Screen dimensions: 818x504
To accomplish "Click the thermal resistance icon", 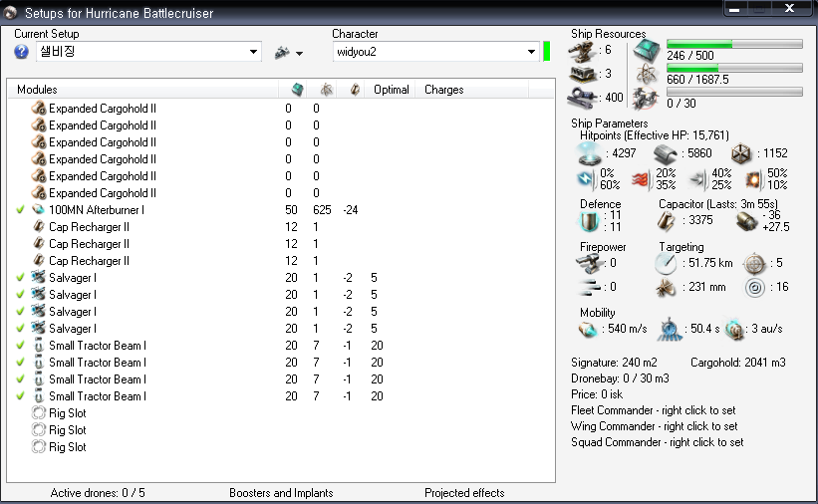I will coord(643,180).
